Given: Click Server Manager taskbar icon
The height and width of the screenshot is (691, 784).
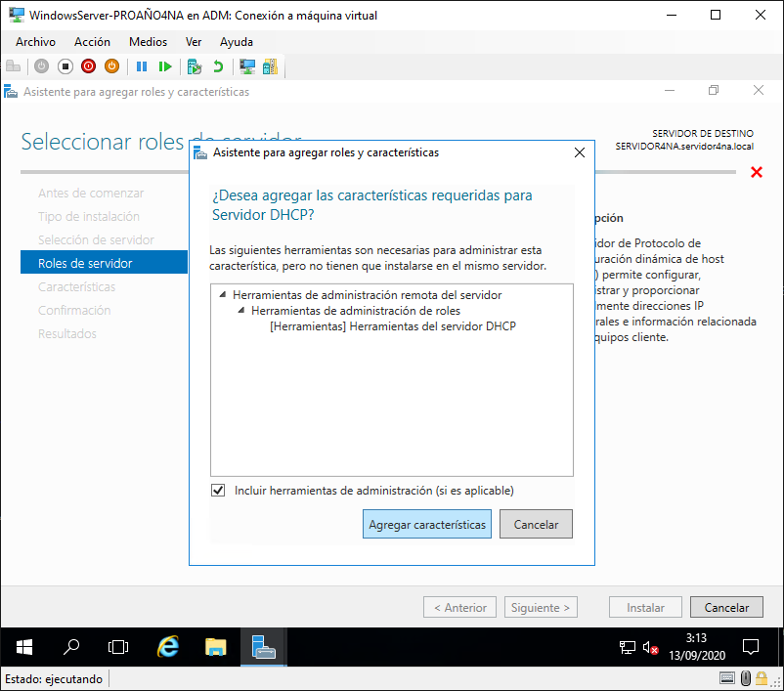Looking at the screenshot, I should [264, 647].
